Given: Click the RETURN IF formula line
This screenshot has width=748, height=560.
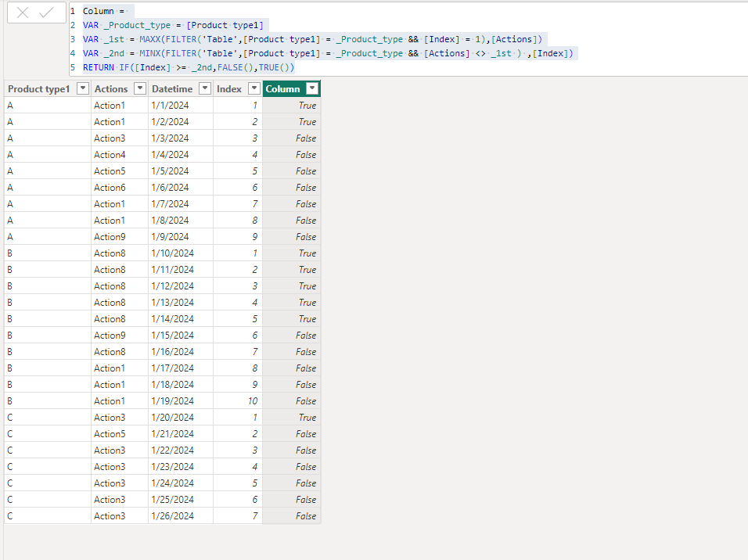Looking at the screenshot, I should click(x=189, y=67).
